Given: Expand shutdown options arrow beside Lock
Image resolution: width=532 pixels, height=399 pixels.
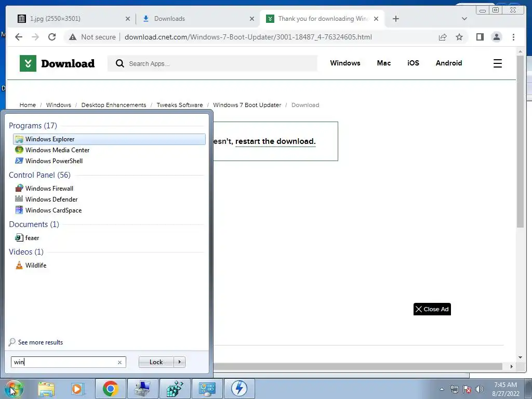Looking at the screenshot, I should 179,362.
